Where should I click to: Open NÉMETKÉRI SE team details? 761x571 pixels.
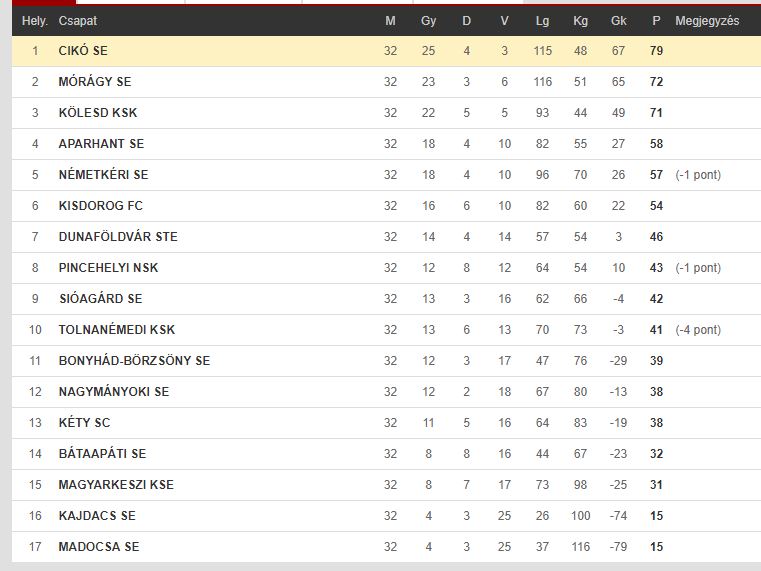pos(103,175)
